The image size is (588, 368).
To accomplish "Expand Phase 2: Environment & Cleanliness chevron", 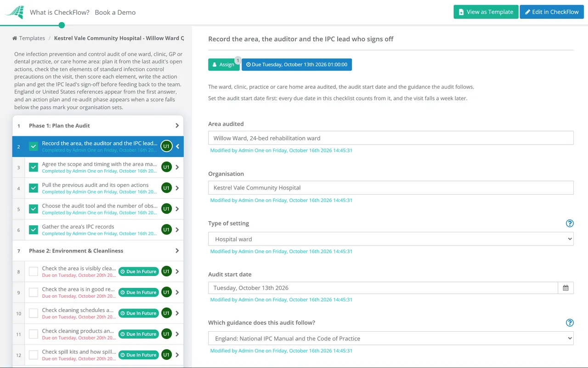I will point(177,251).
